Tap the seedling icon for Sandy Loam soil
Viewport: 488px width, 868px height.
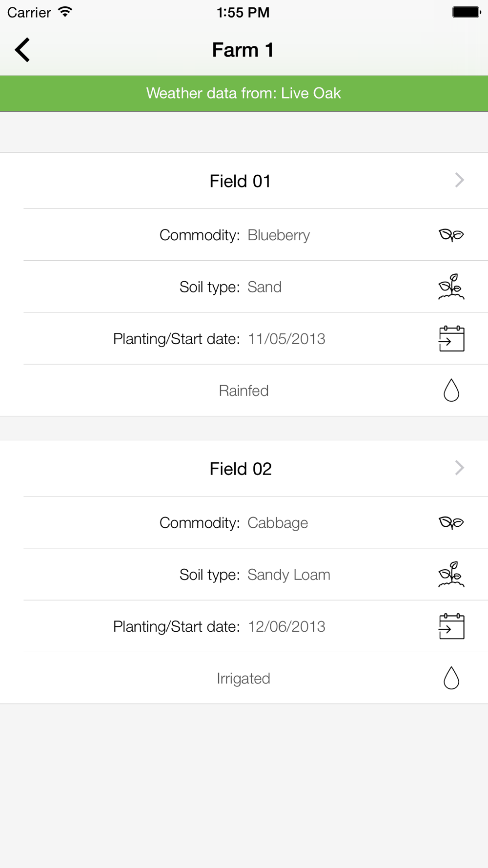click(x=451, y=574)
